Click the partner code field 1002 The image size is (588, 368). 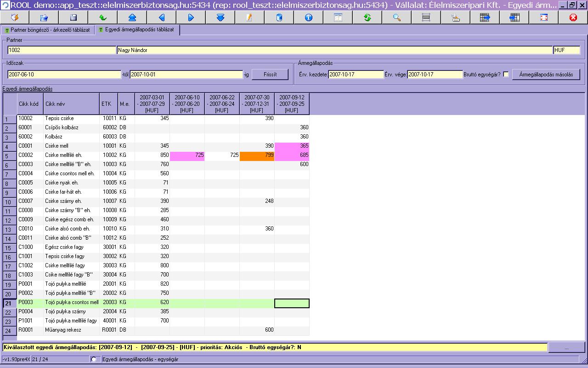[62, 50]
